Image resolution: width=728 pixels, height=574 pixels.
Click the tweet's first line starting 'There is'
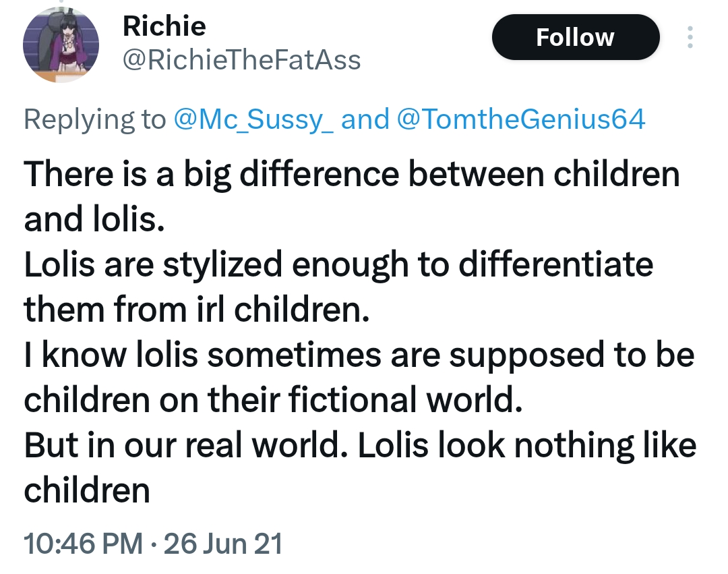pyautogui.click(x=351, y=175)
